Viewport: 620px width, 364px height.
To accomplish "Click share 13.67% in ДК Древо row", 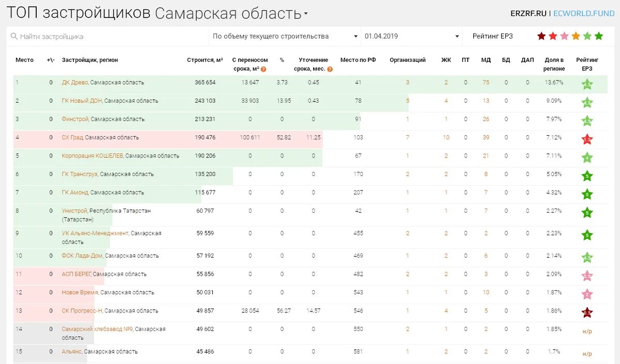I will click(x=554, y=83).
